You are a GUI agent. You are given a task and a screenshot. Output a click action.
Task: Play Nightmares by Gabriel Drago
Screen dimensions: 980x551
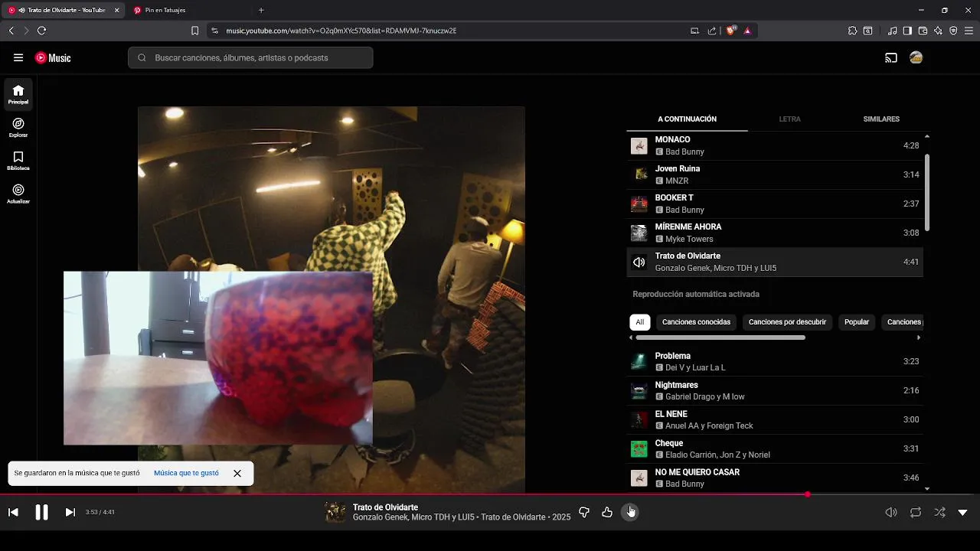pos(775,390)
